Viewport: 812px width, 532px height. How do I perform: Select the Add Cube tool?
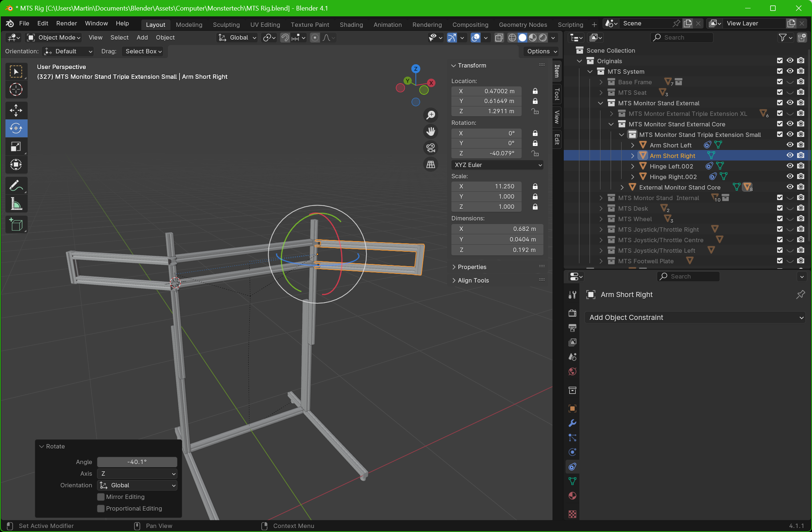point(16,225)
